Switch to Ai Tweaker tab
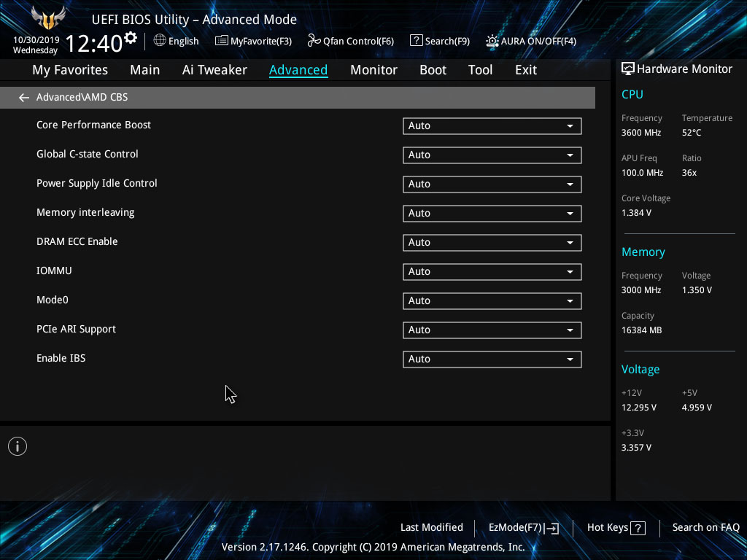This screenshot has height=560, width=747. tap(214, 70)
